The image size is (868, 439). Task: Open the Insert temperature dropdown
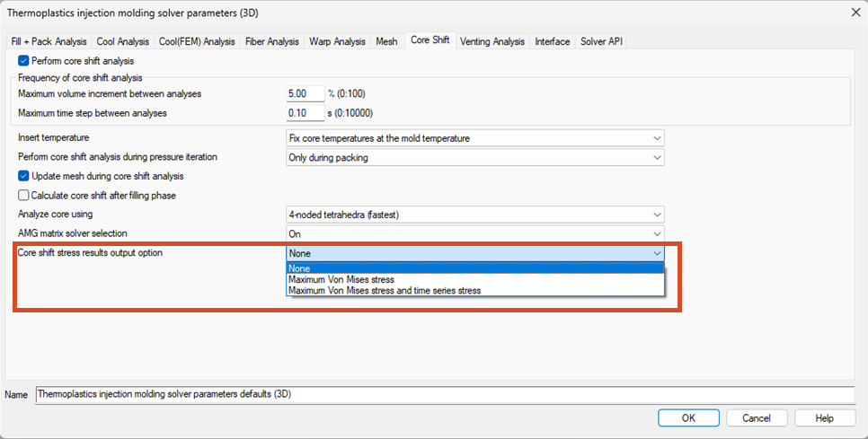pyautogui.click(x=475, y=137)
